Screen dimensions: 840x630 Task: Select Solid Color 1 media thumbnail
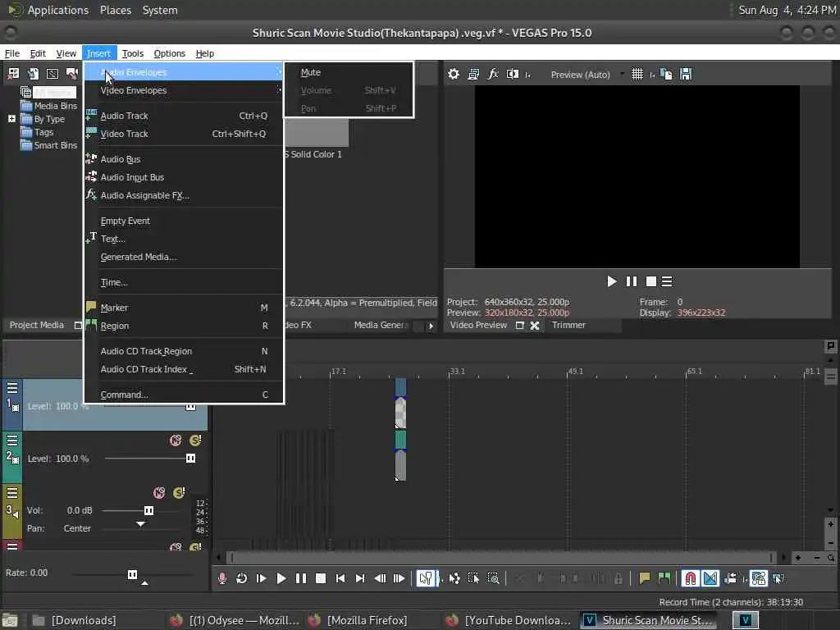pyautogui.click(x=317, y=133)
